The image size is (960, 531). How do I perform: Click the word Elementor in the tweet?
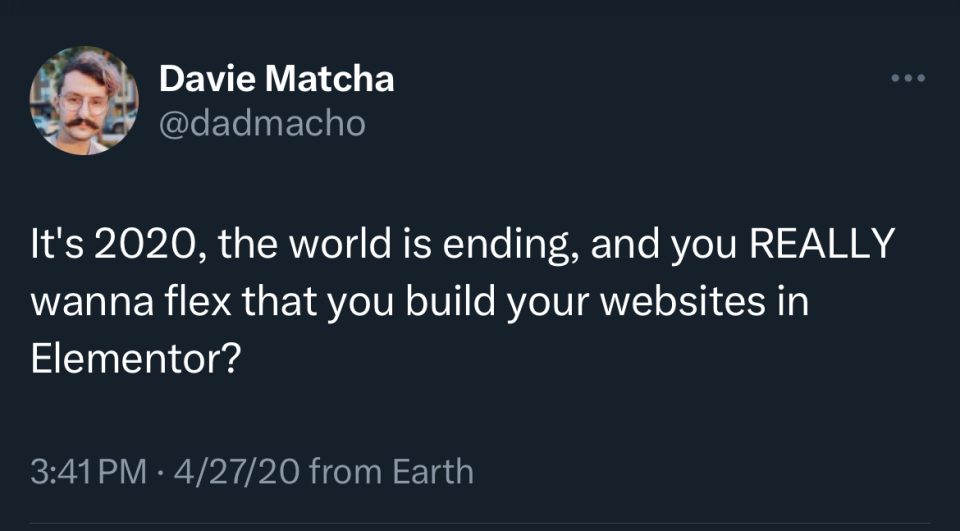(x=134, y=360)
